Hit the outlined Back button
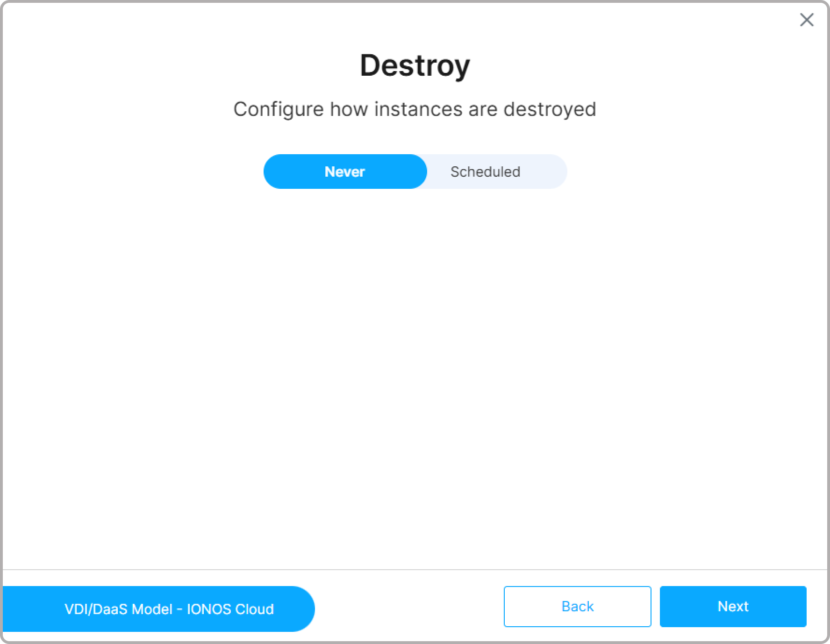 577,606
